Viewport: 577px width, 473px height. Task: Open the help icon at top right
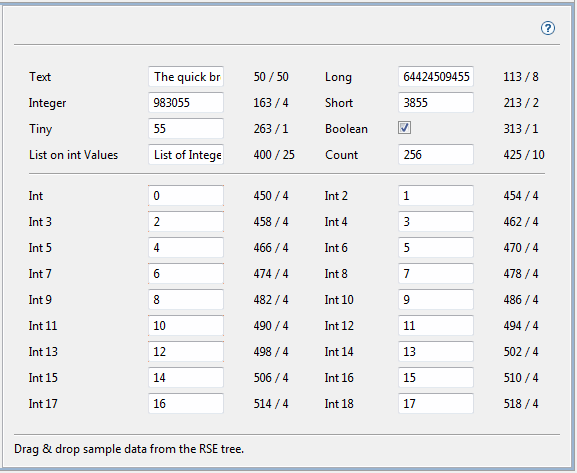[x=548, y=28]
